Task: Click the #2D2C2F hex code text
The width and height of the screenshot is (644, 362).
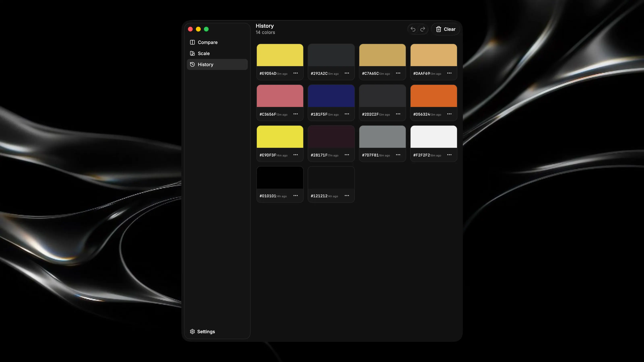Action: (370, 114)
